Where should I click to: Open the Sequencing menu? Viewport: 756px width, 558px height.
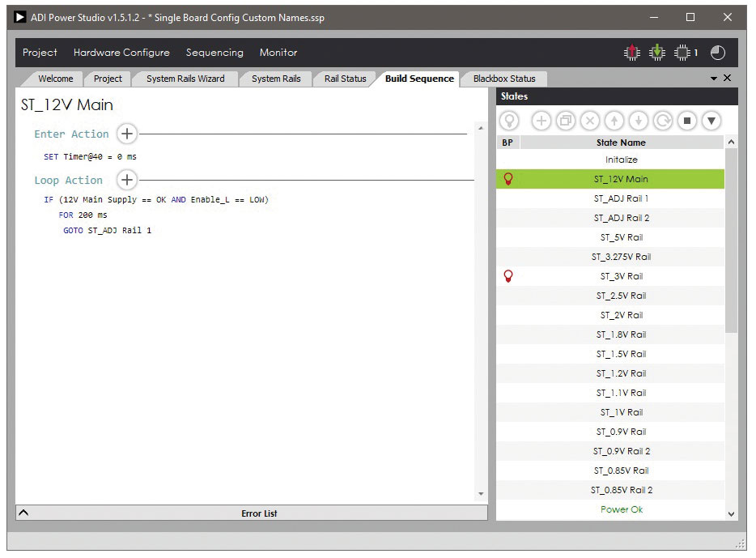[x=214, y=53]
